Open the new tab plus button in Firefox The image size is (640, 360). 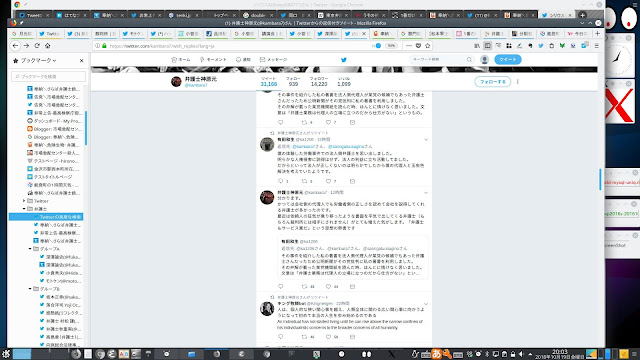click(598, 33)
